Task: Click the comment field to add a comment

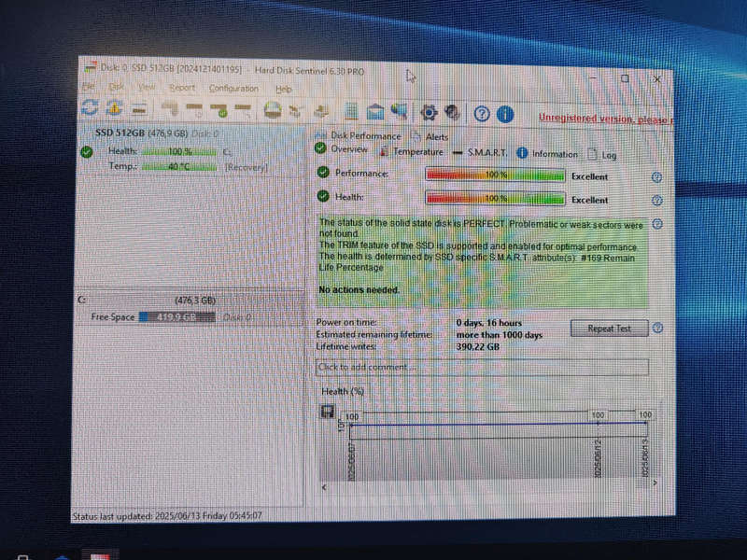Action: pos(482,367)
